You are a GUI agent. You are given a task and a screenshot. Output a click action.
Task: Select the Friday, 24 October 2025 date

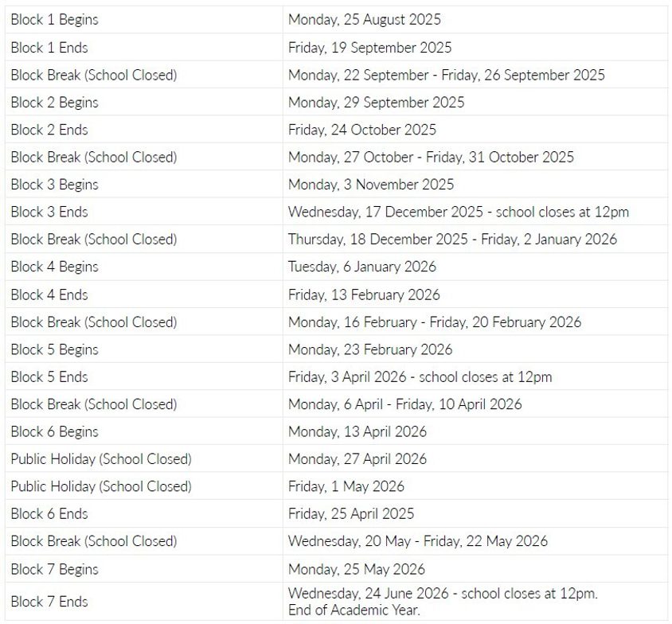pyautogui.click(x=361, y=130)
